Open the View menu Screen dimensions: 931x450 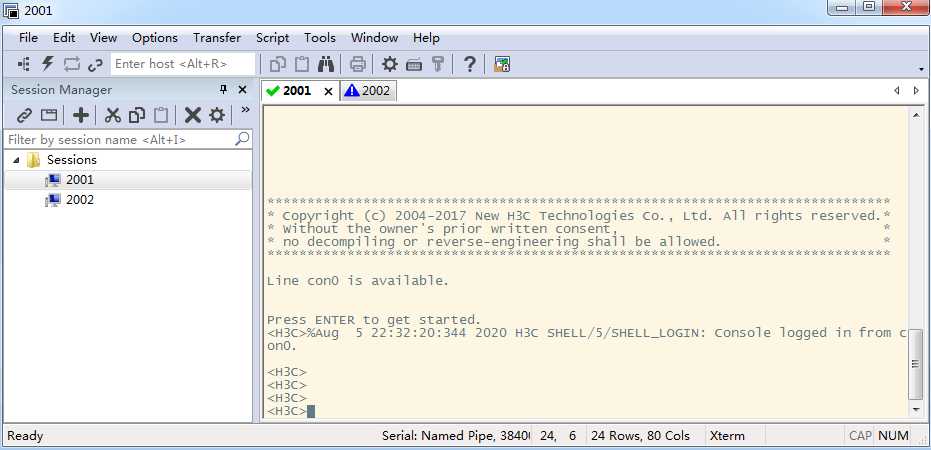103,37
